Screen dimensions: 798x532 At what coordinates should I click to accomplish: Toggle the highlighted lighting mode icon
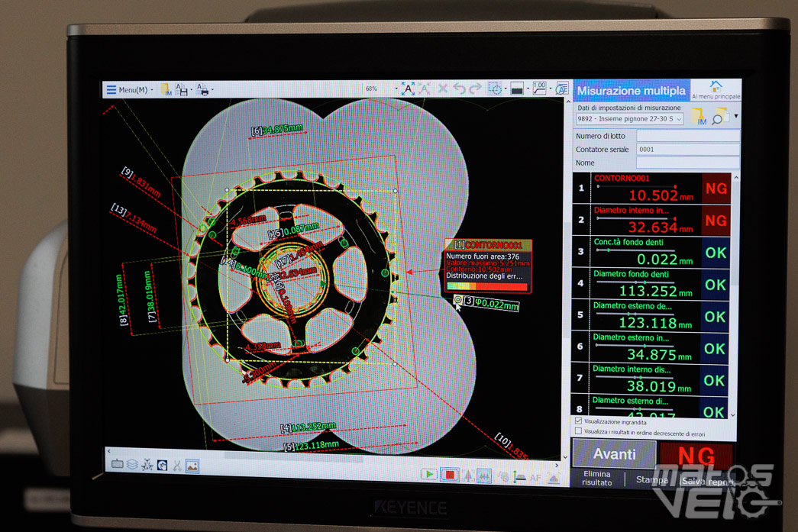click(x=484, y=476)
